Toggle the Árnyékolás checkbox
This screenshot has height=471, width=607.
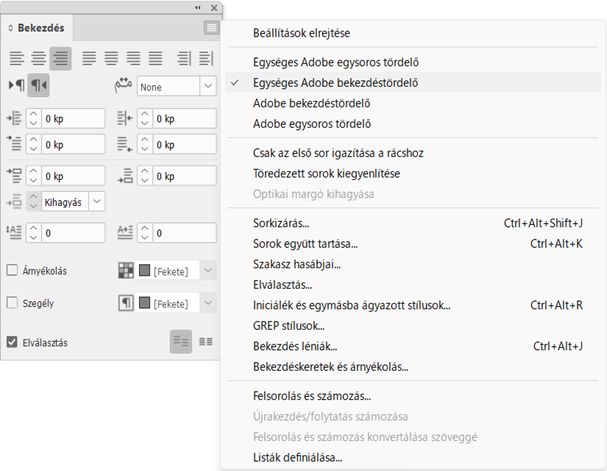point(12,270)
